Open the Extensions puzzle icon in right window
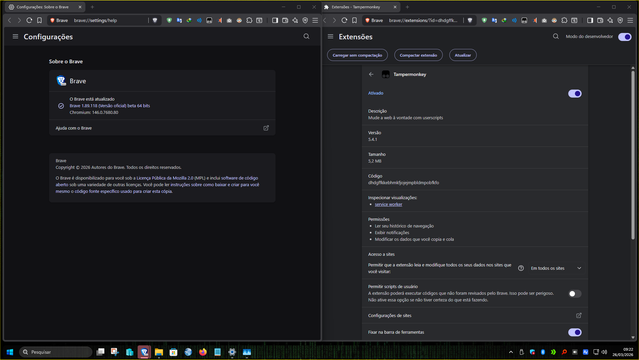This screenshot has height=360, width=639. coord(564,20)
